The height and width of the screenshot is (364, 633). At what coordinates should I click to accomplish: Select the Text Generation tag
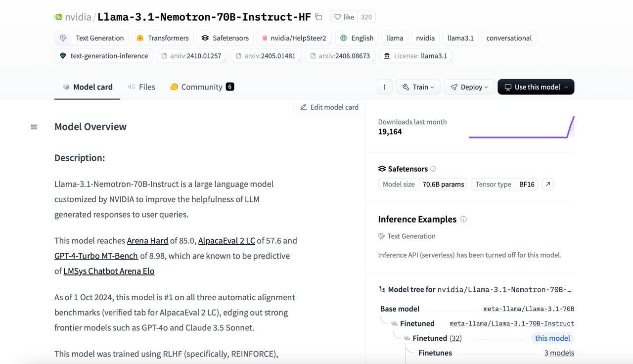coord(92,38)
